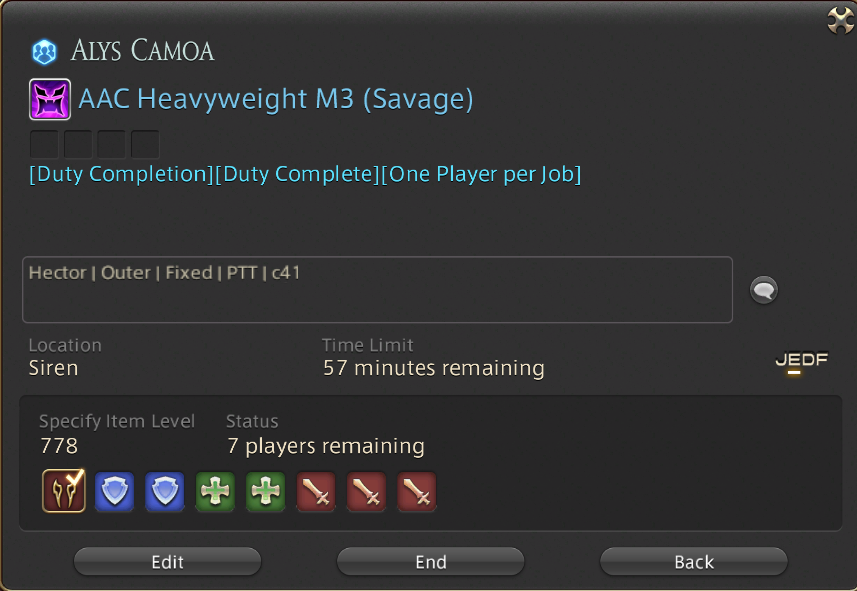Click the comment field starting with Hector
857x591 pixels.
pos(377,290)
